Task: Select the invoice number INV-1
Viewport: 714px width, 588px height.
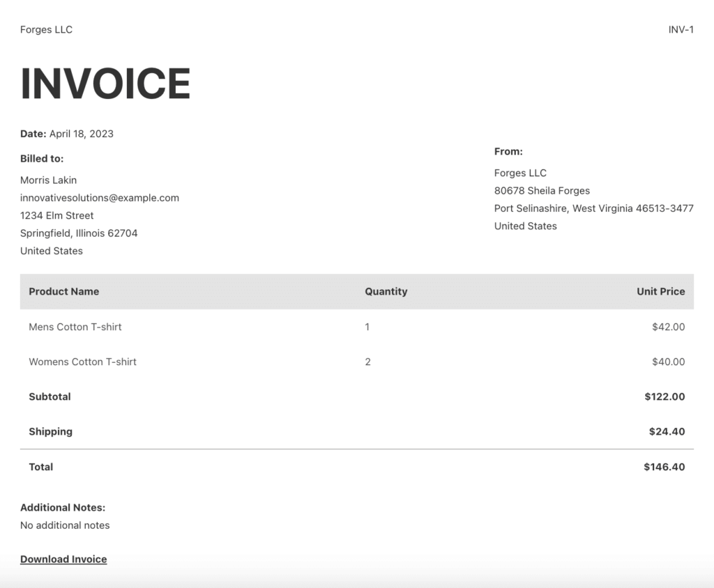Action: (x=680, y=29)
